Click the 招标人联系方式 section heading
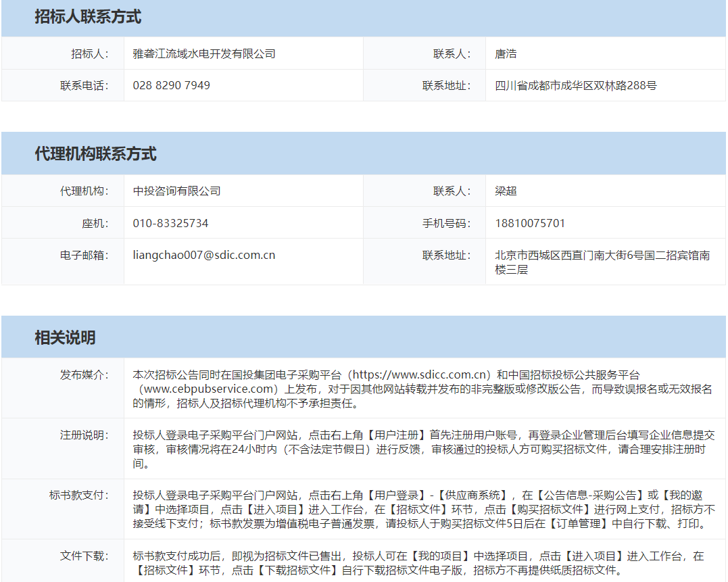Screen dimensions: 728x582 pos(88,17)
